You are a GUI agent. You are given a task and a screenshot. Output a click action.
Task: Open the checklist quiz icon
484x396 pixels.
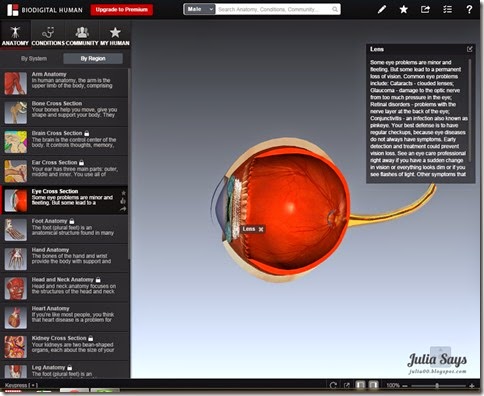pyautogui.click(x=447, y=9)
